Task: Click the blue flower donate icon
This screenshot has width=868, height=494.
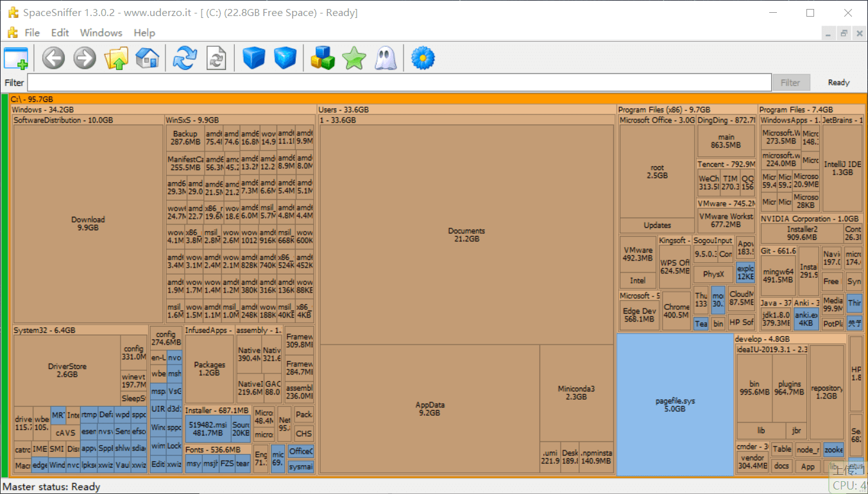Action: click(x=423, y=58)
